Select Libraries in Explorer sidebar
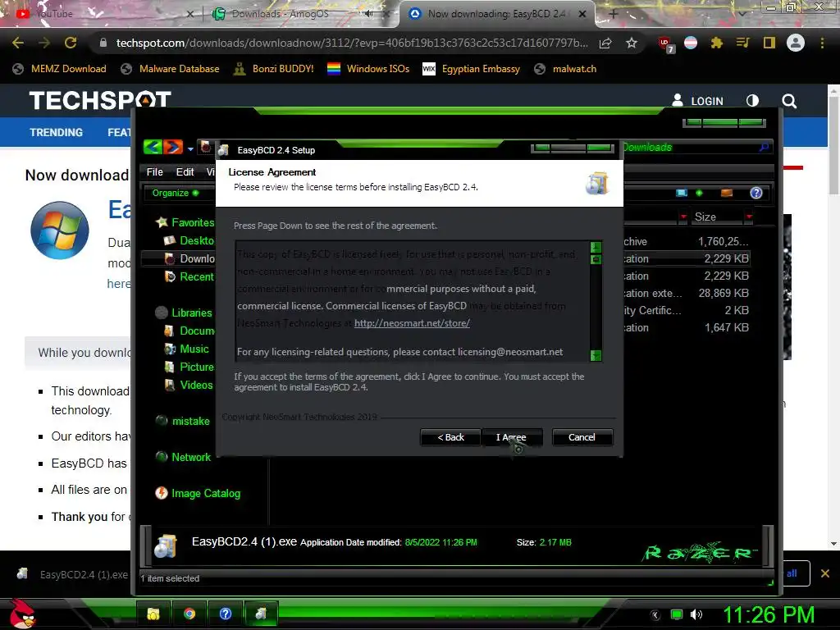This screenshot has width=840, height=630. tap(183, 313)
